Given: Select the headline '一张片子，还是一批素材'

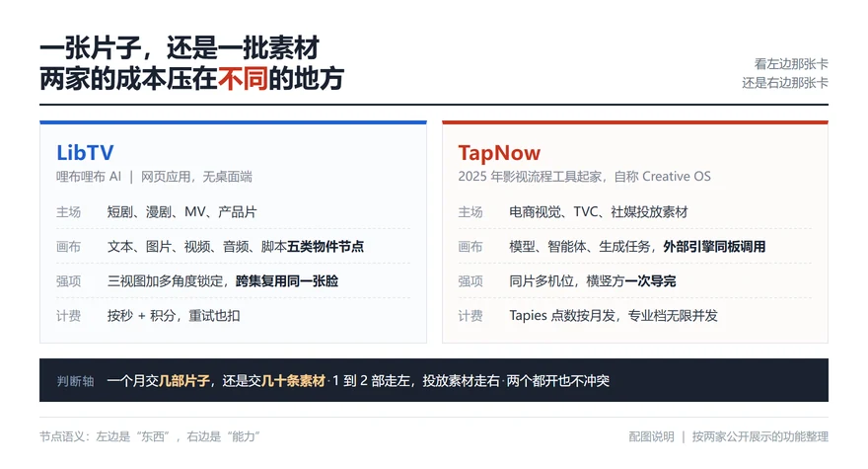Looking at the screenshot, I should point(180,47).
